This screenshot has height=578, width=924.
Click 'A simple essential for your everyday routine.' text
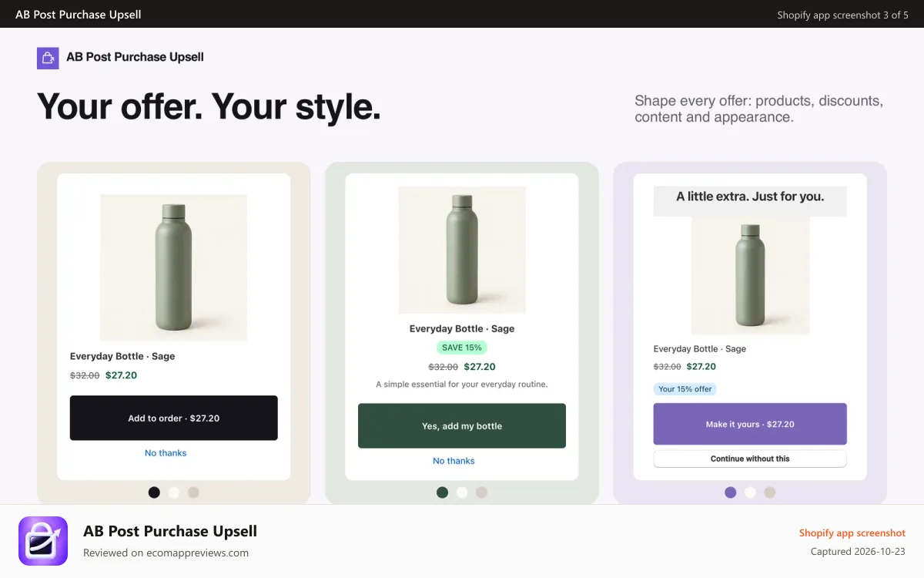pyautogui.click(x=462, y=384)
